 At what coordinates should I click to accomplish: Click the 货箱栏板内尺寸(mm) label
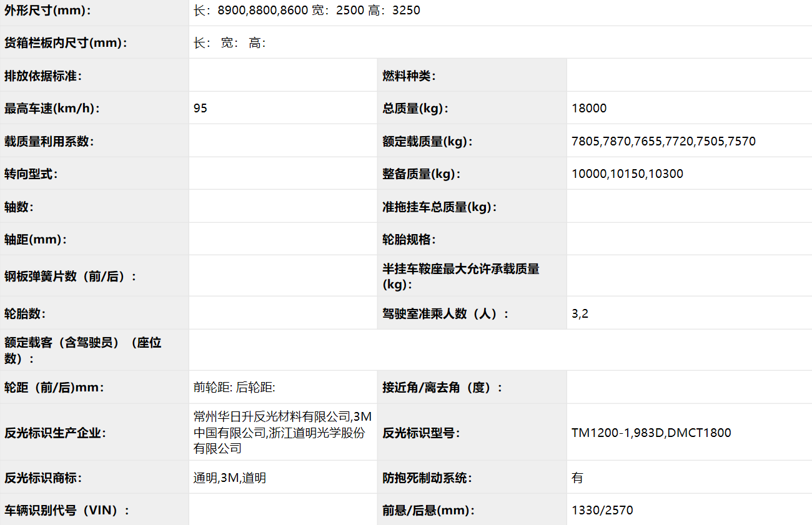coord(66,43)
